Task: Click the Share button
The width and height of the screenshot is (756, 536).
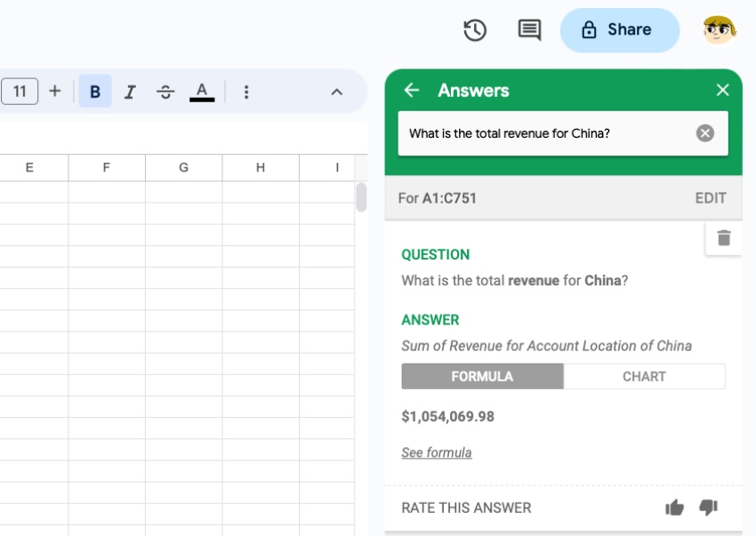Action: coord(619,29)
